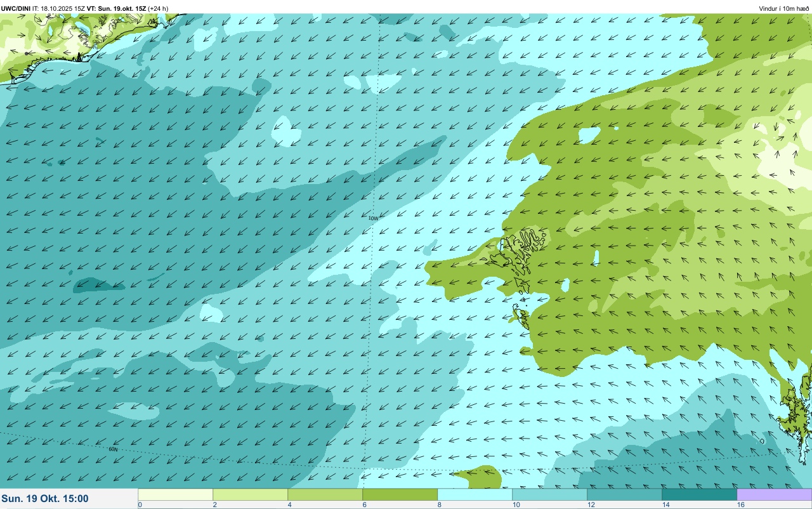Click the green 4–6 legend swatch
Image resolution: width=812 pixels, height=509 pixels.
tap(325, 494)
